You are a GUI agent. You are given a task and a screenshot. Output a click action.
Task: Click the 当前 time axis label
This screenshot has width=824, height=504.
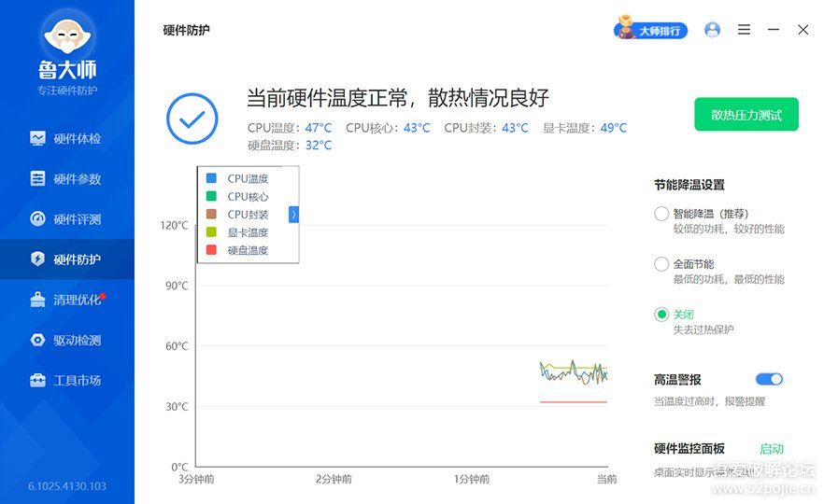tap(607, 479)
